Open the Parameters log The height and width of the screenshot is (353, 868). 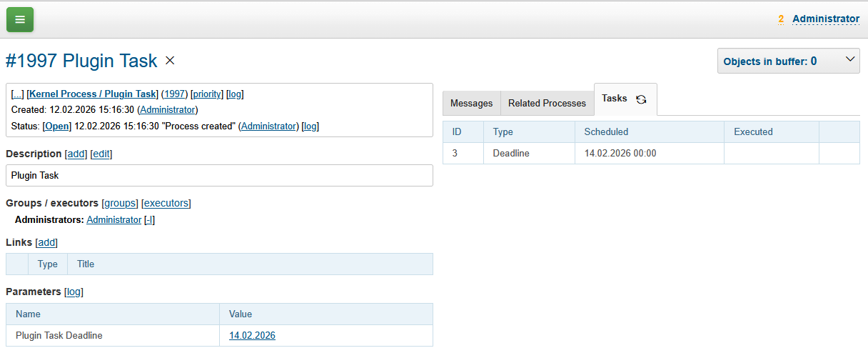[x=74, y=292]
